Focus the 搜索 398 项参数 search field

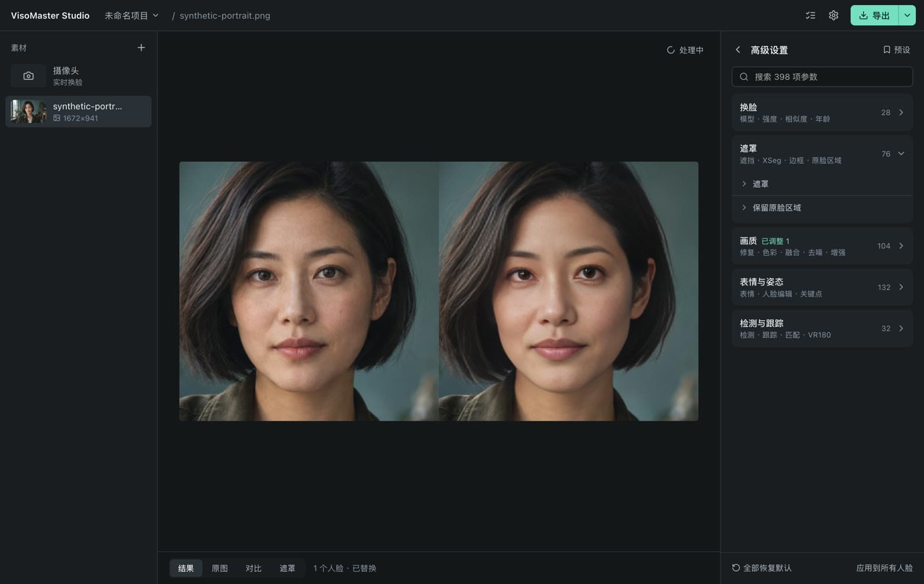point(822,77)
